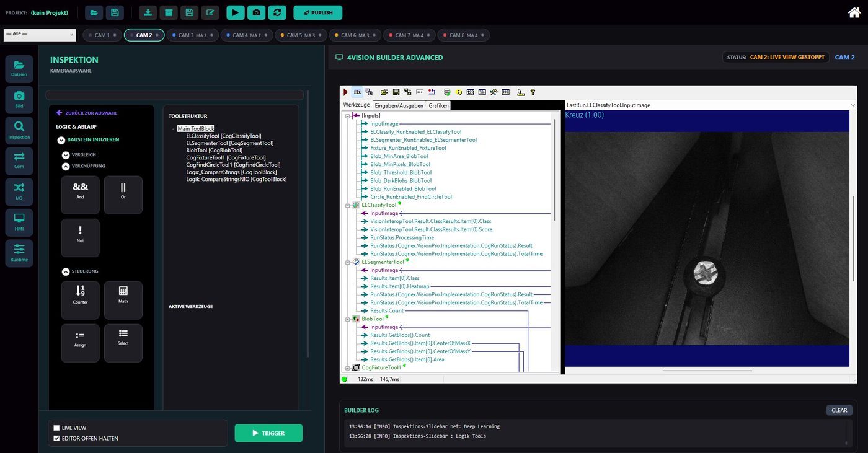Collapse the Baustein injizieren section

tap(61, 140)
